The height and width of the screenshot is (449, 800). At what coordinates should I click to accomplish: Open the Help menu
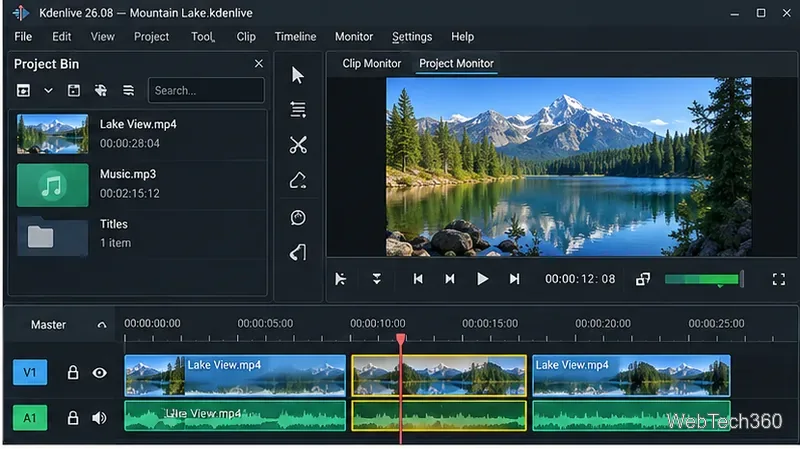[x=462, y=37]
